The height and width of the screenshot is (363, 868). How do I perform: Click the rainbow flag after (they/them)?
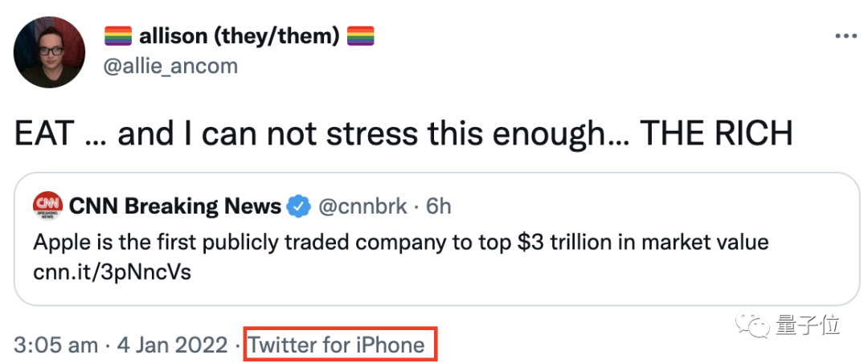(360, 36)
